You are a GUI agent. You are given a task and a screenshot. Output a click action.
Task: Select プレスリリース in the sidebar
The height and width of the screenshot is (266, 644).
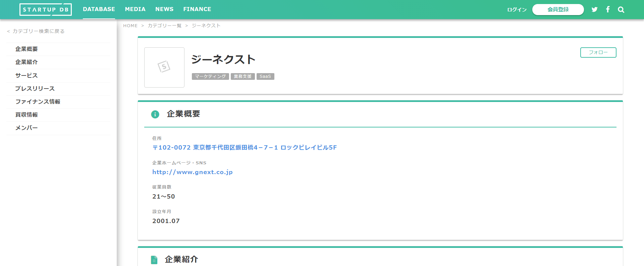tap(58, 89)
